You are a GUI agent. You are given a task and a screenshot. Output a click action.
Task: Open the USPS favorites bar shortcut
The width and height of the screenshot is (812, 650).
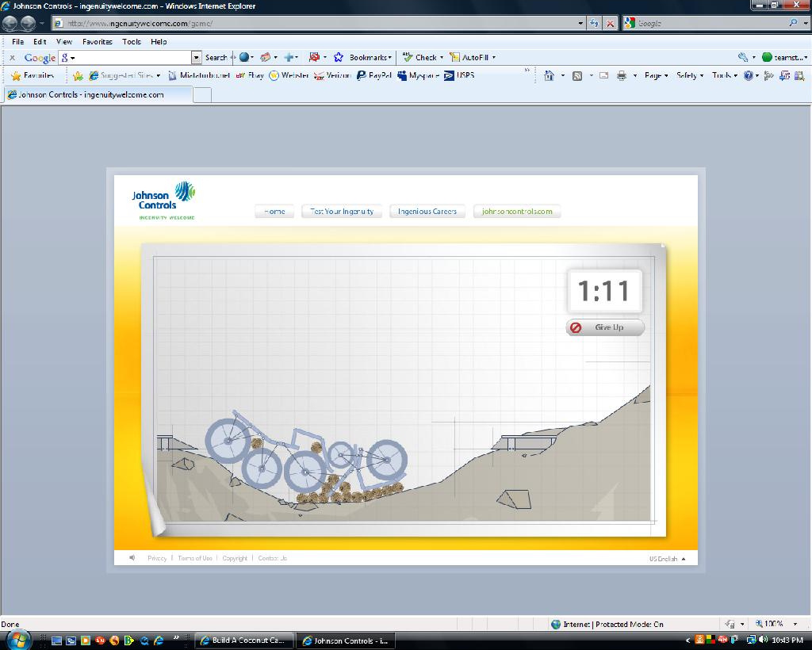pyautogui.click(x=459, y=76)
